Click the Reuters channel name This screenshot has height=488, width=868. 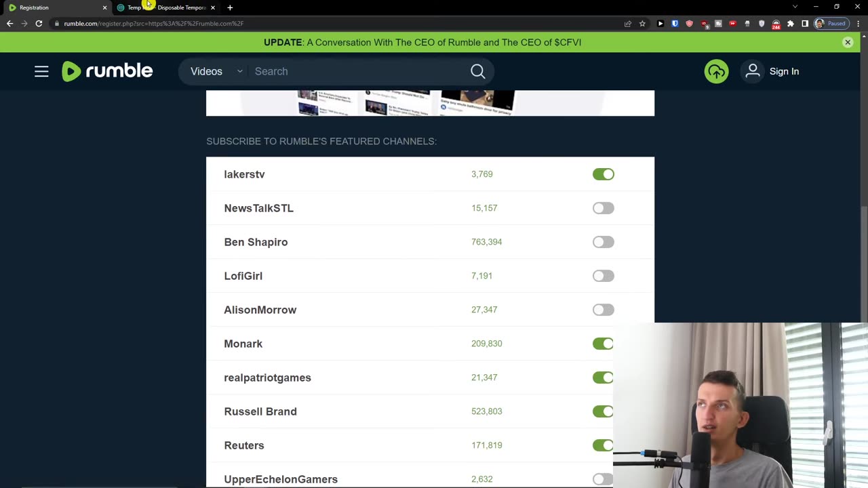pyautogui.click(x=243, y=445)
